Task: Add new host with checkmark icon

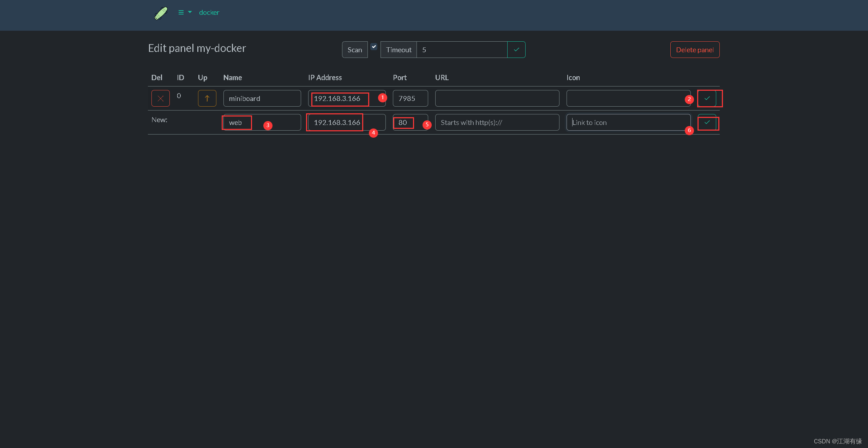Action: tap(707, 123)
